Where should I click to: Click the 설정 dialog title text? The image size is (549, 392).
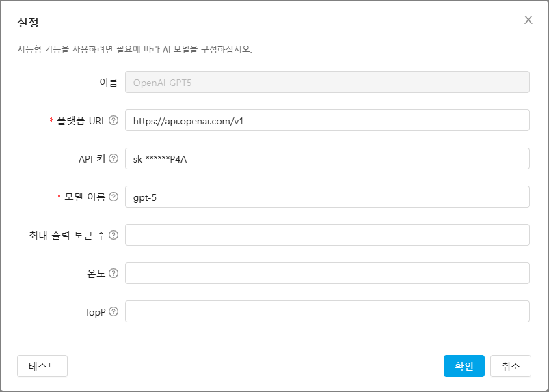tap(28, 23)
